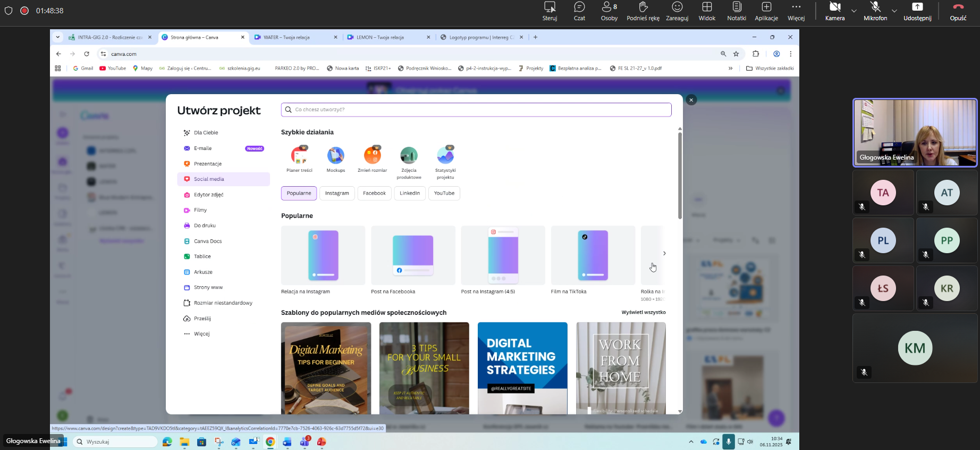Image resolution: width=980 pixels, height=450 pixels.
Task: Show hidden bookmarks with the chevron
Action: pyautogui.click(x=730, y=68)
